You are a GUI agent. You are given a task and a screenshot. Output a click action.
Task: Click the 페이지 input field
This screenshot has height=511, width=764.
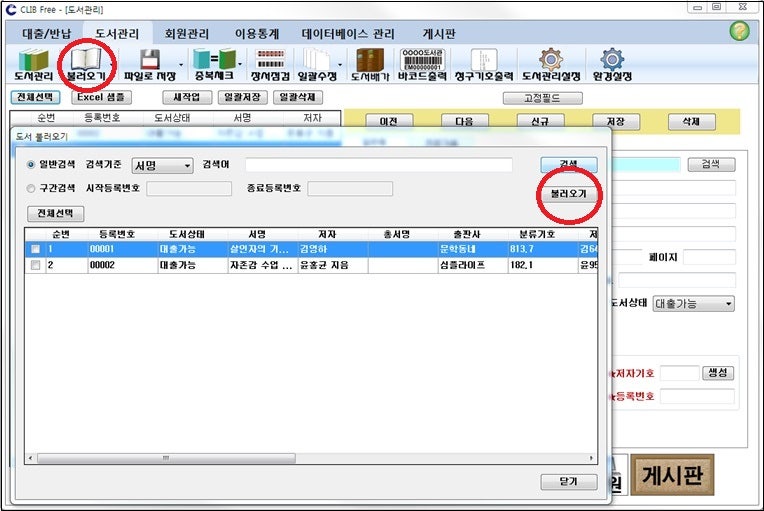point(709,257)
